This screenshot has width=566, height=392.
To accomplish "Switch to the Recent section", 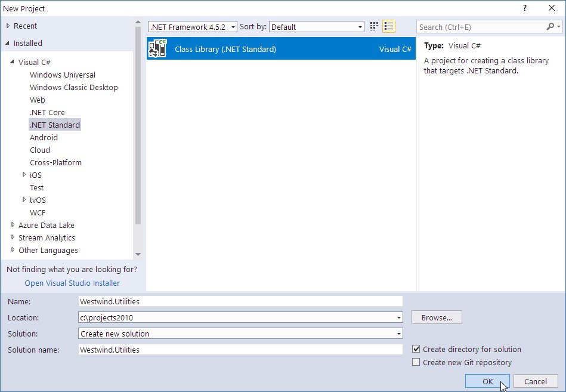I will [x=25, y=26].
